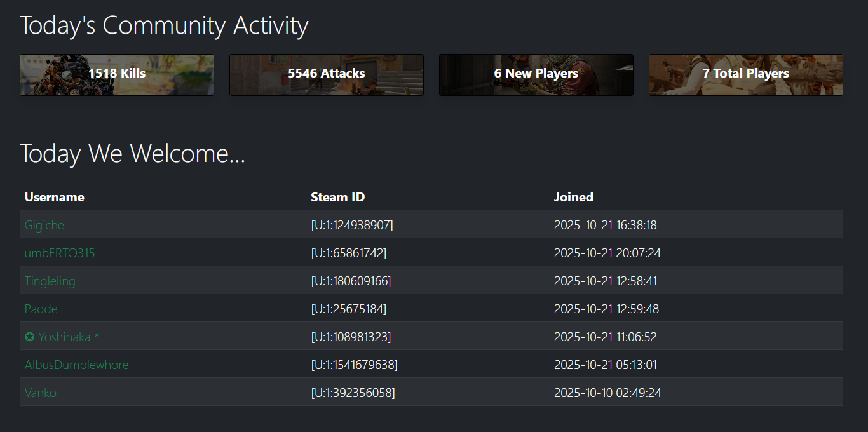Screen dimensions: 868x432
Task: Select the Vanko username link
Action: (41, 393)
